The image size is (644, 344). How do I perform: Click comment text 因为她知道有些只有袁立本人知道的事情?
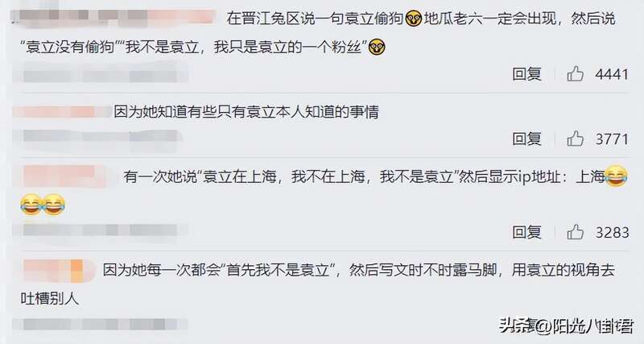[246, 112]
